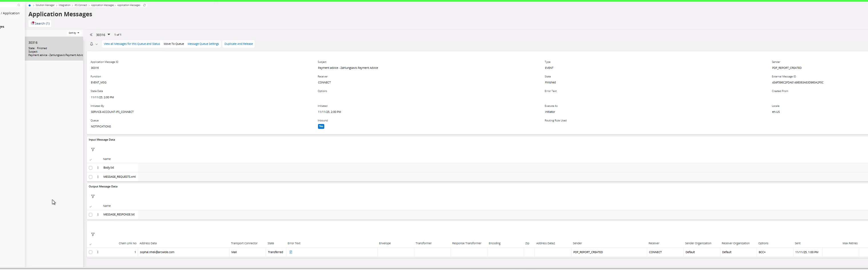
Task: Click the External Message ID value
Action: pos(798,83)
